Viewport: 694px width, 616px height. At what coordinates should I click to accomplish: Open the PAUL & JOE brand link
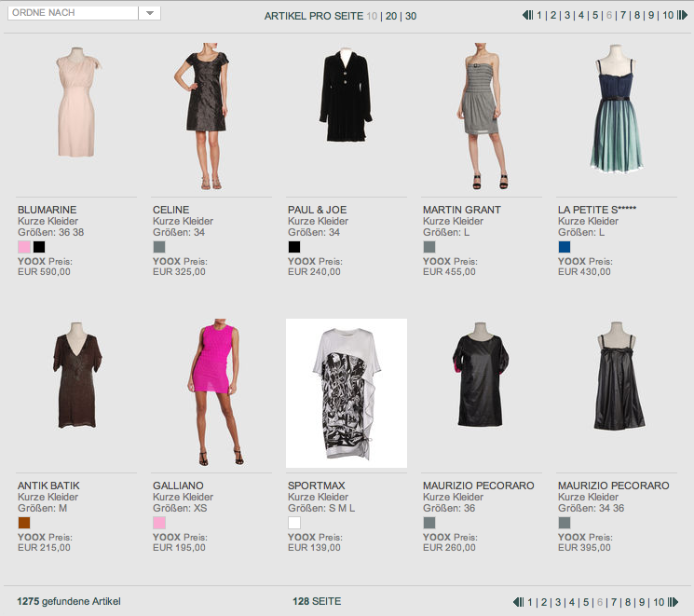(318, 210)
